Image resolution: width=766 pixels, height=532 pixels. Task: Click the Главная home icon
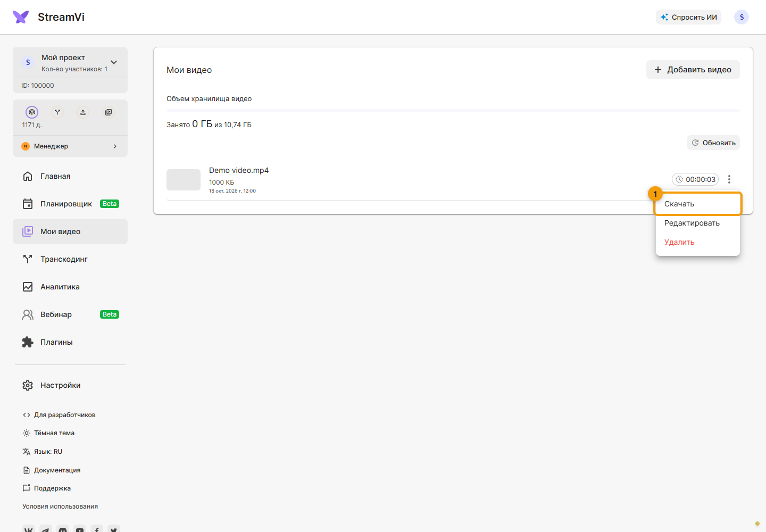[x=28, y=176]
